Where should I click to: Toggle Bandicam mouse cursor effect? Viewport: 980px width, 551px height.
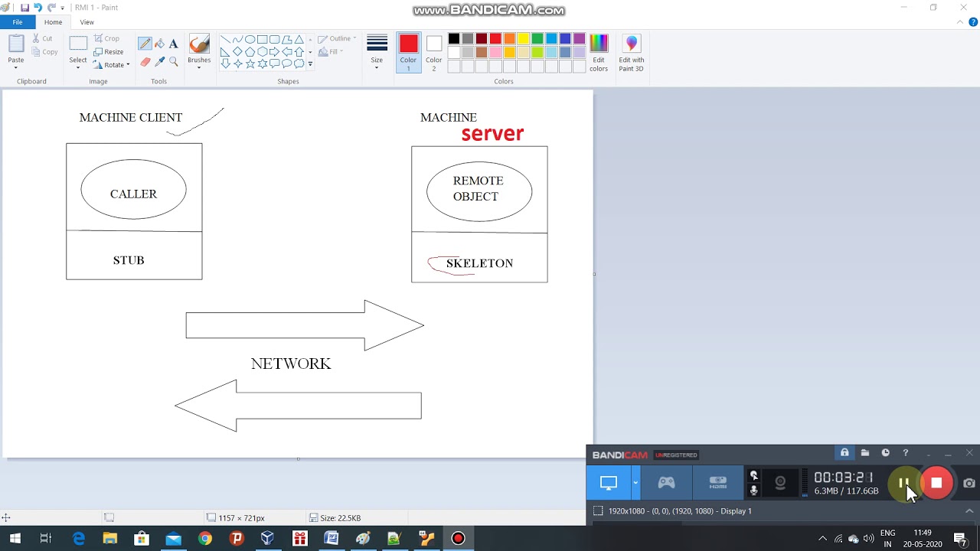[754, 475]
